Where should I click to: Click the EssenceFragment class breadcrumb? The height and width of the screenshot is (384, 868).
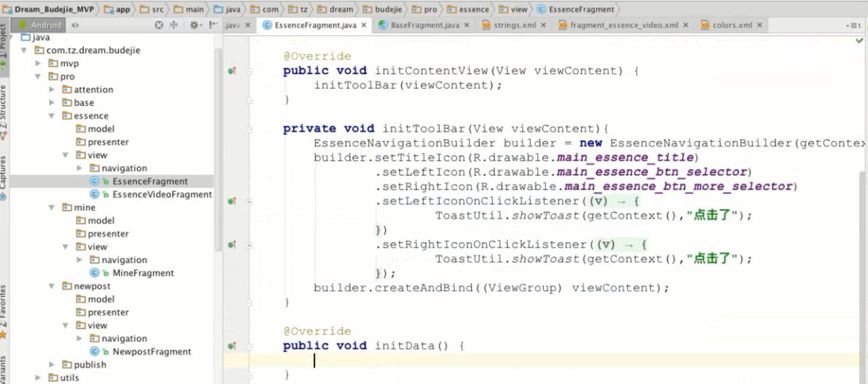576,9
